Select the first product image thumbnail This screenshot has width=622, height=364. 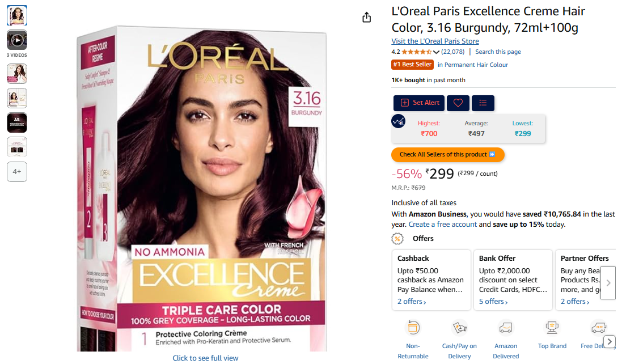[x=16, y=15]
